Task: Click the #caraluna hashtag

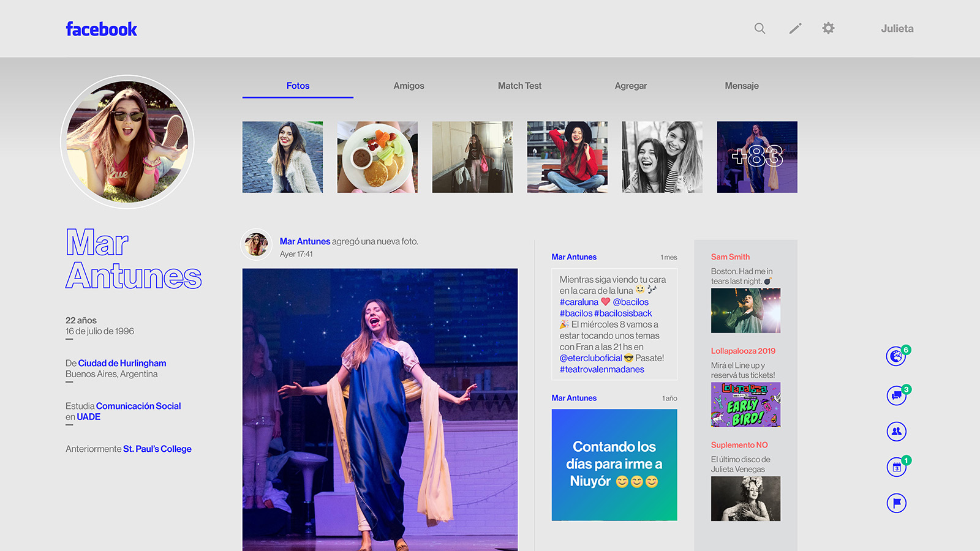Action: coord(579,302)
